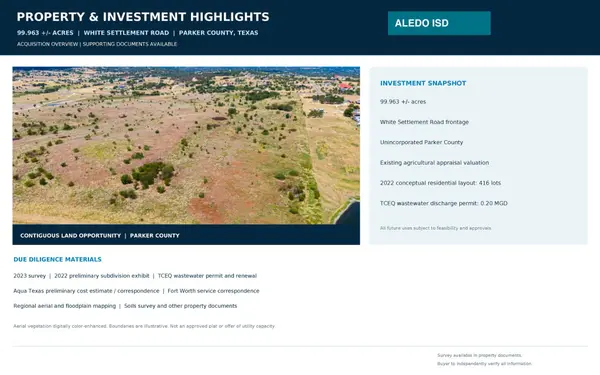Select '2022 preliminary subdivision exhibit' item
This screenshot has width=600, height=375.
[102, 276]
